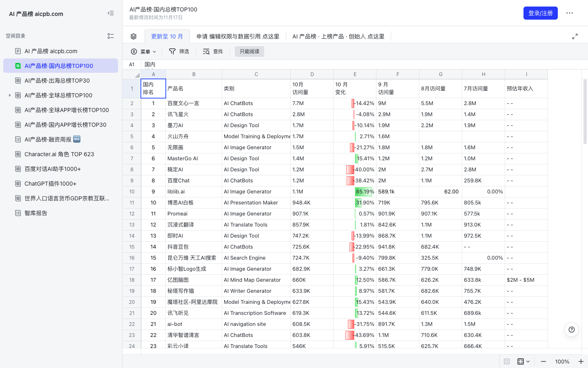588x368 pixels.
Task: Click cell AI Presentation Maker
Action: pos(256,203)
